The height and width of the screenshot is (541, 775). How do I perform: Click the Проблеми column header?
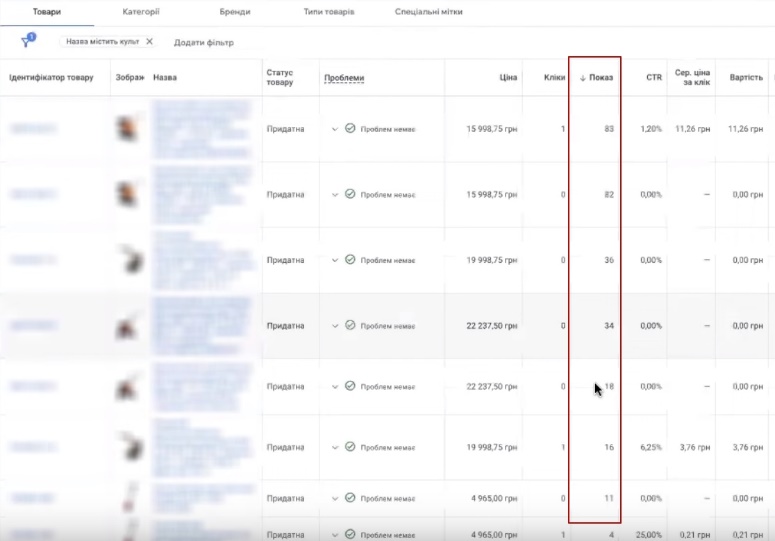343,78
